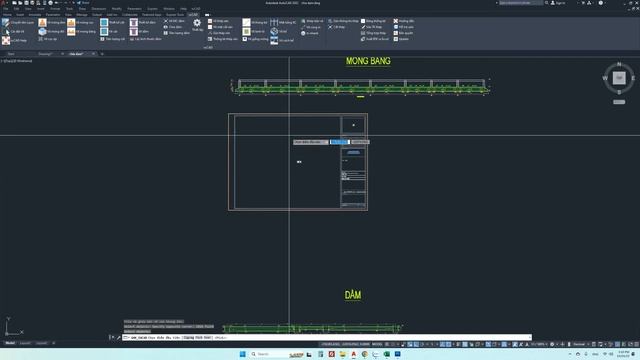Open the Start file tab
The width and height of the screenshot is (640, 360).
(11, 54)
